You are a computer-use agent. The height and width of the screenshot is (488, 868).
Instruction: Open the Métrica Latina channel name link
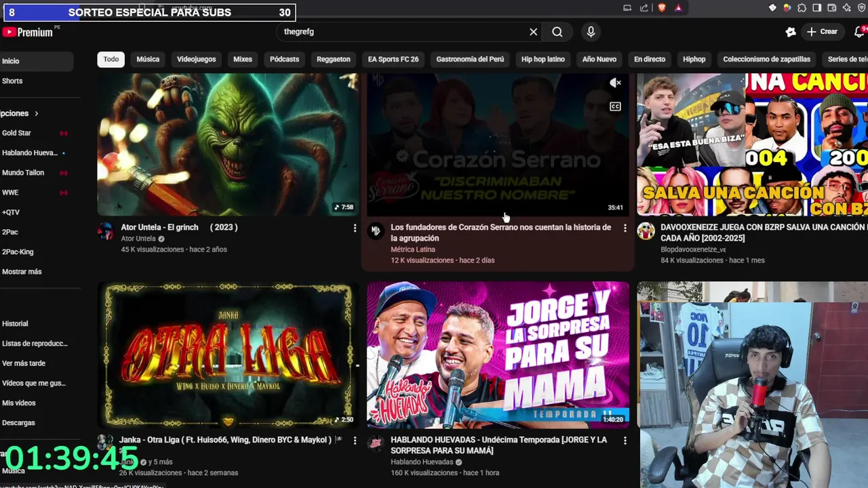413,249
